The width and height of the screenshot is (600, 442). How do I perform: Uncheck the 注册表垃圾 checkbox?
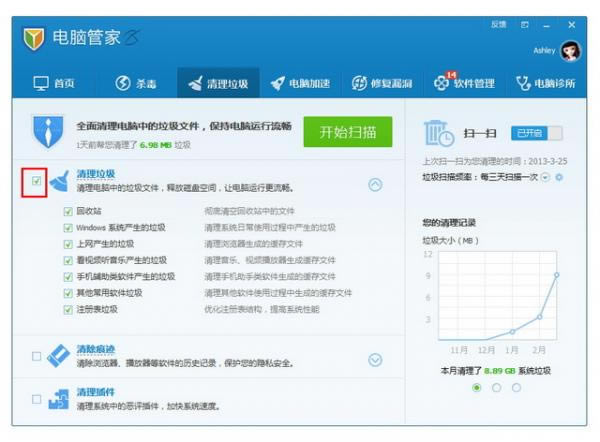(67, 309)
